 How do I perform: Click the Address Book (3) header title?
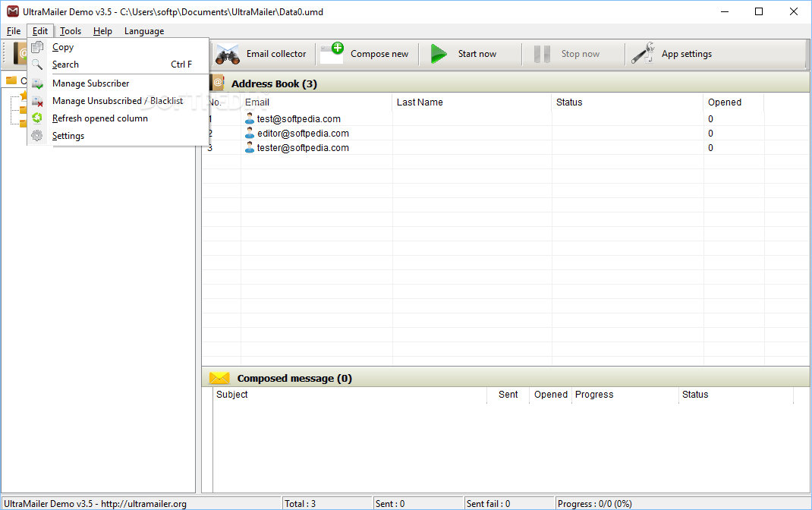pos(274,84)
